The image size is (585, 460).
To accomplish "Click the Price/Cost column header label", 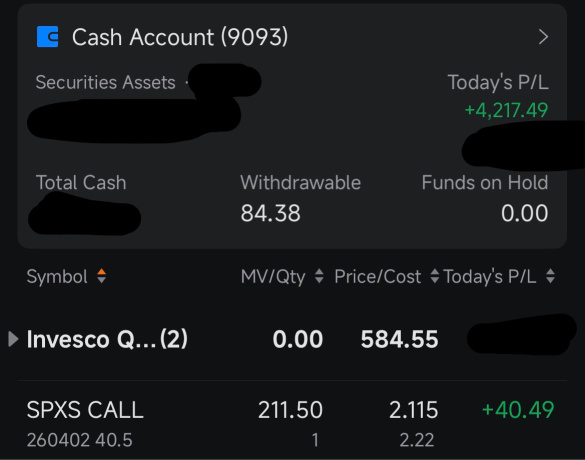I will point(378,276).
